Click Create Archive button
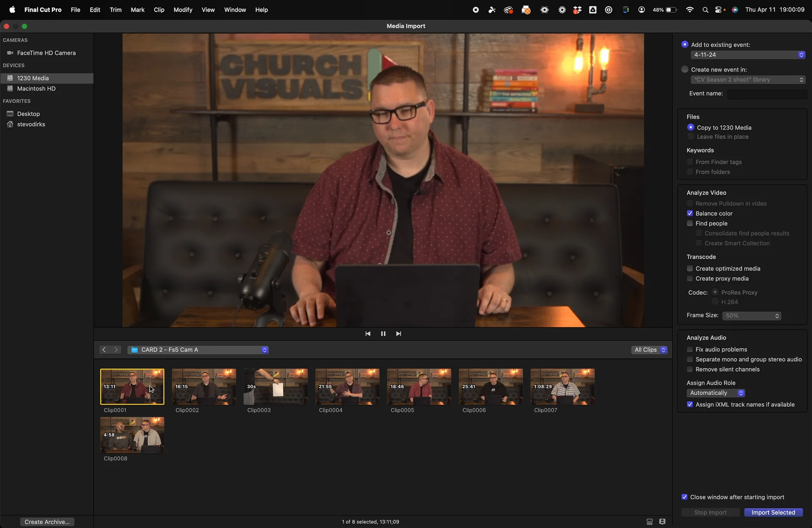The width and height of the screenshot is (812, 528). 47,522
